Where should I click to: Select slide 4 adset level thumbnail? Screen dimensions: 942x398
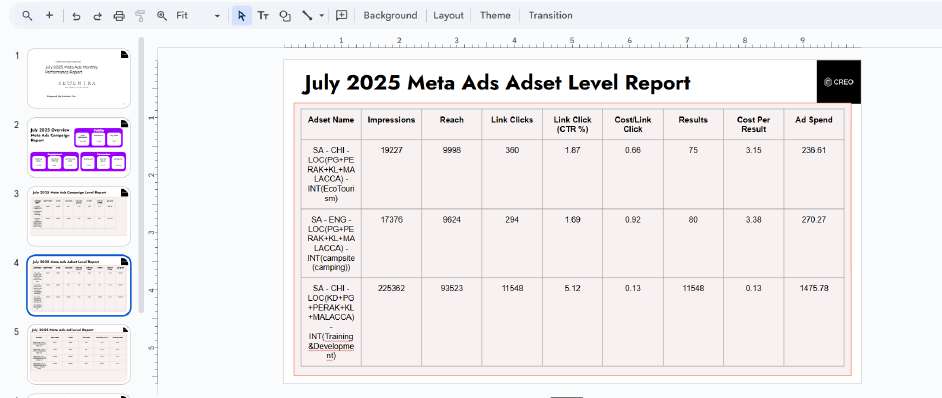(79, 286)
